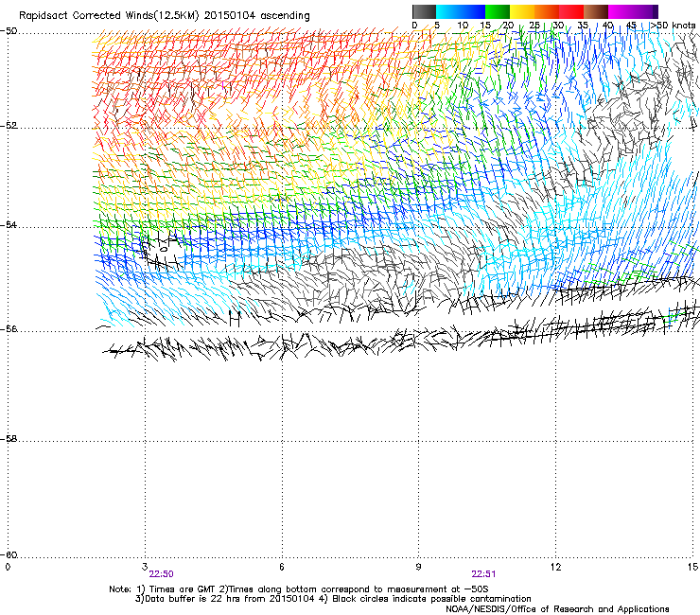This screenshot has height=615, width=700.
Task: Click the 'NOAA/NESDIS/Office of Research and Applications' credit
Action: point(557,608)
